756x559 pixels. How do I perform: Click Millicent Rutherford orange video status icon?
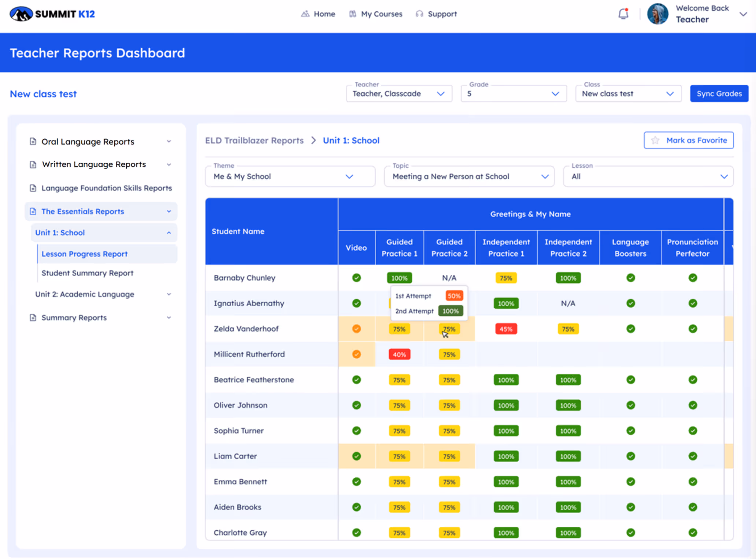pyautogui.click(x=356, y=354)
